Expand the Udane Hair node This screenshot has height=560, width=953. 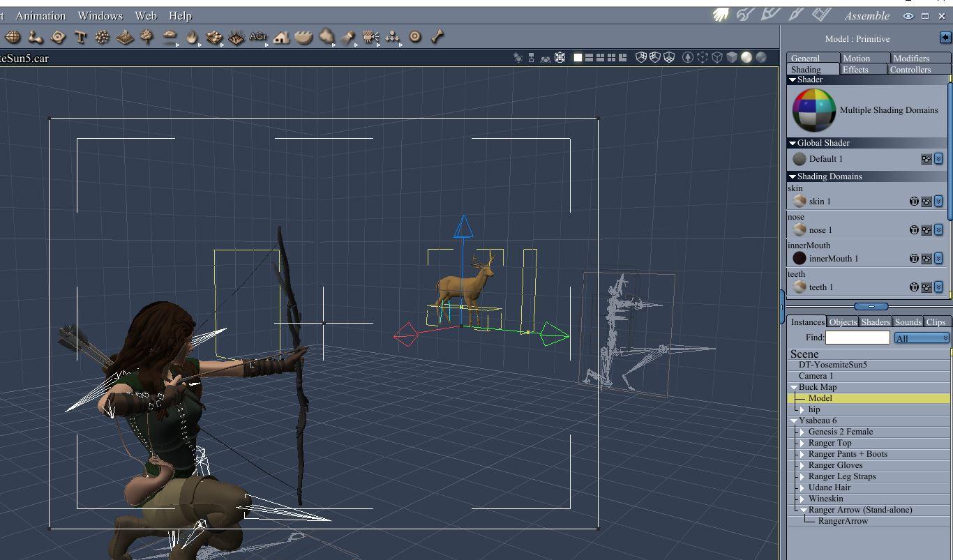coord(802,488)
